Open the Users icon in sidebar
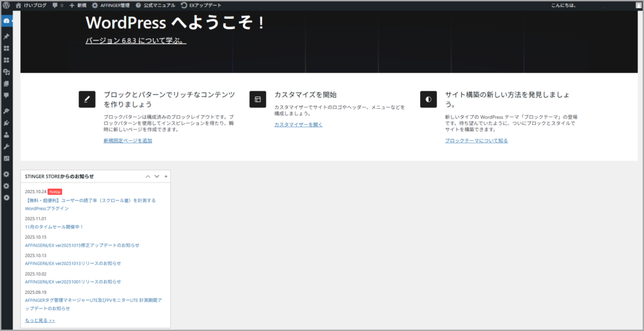644x331 pixels. pyautogui.click(x=6, y=135)
